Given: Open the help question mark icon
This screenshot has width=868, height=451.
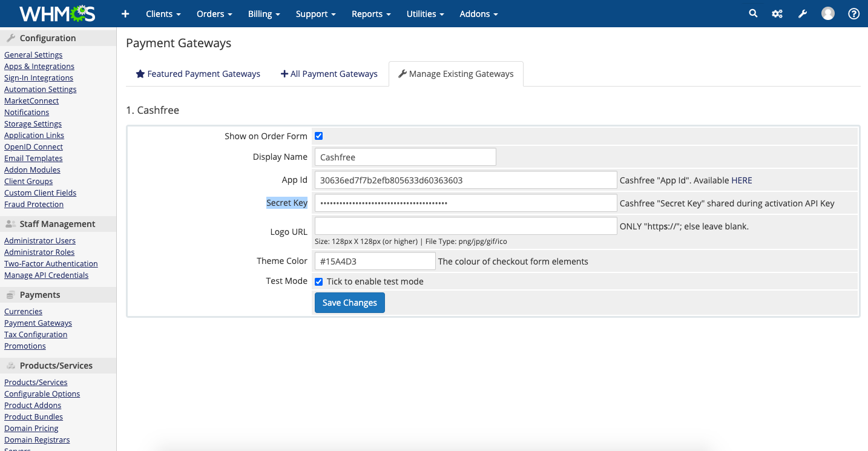Looking at the screenshot, I should [x=853, y=13].
